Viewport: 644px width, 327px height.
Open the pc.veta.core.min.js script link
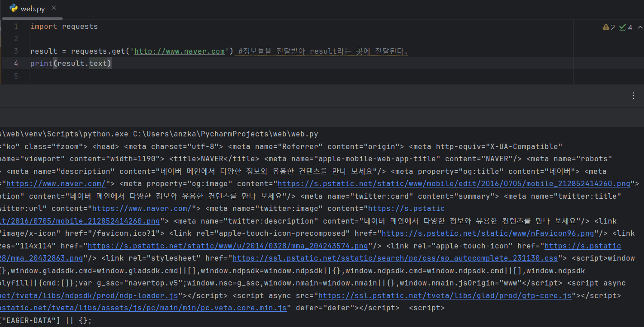tap(143, 308)
